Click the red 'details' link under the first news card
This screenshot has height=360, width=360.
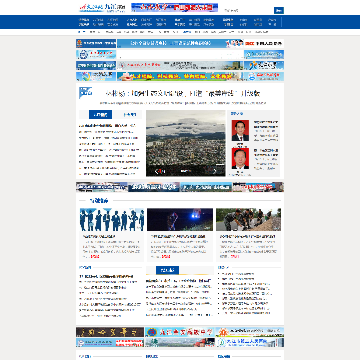tap(95, 257)
